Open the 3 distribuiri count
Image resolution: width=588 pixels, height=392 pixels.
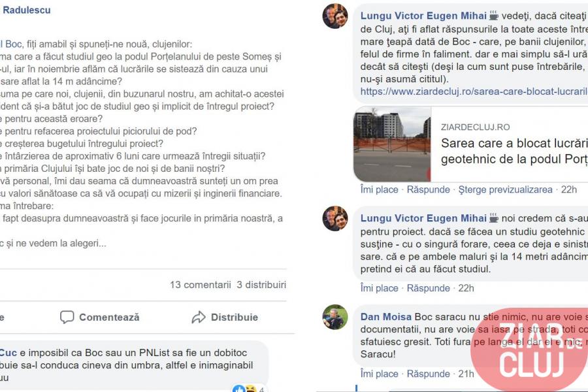(x=261, y=285)
